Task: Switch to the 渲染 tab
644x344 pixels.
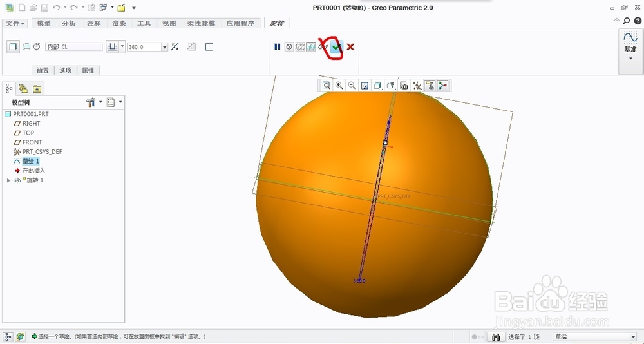Action: 119,23
